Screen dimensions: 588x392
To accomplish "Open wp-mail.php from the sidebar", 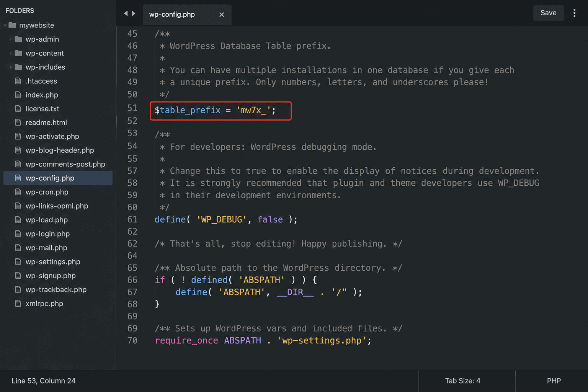I will 46,248.
